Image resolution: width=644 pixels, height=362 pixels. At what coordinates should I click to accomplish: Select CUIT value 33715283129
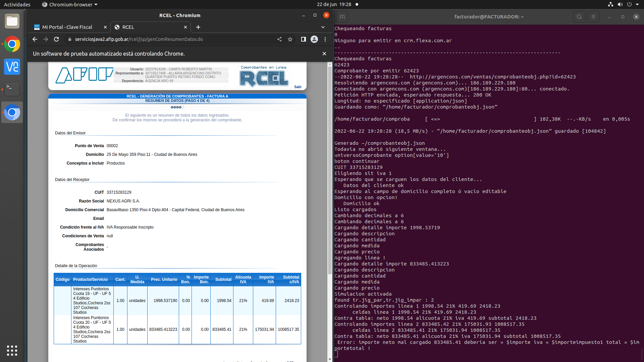tap(119, 192)
